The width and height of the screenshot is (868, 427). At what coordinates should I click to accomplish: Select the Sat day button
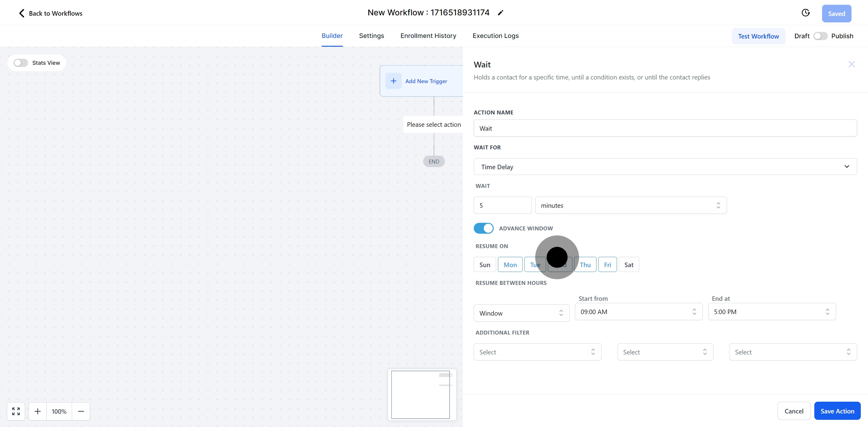tap(628, 265)
